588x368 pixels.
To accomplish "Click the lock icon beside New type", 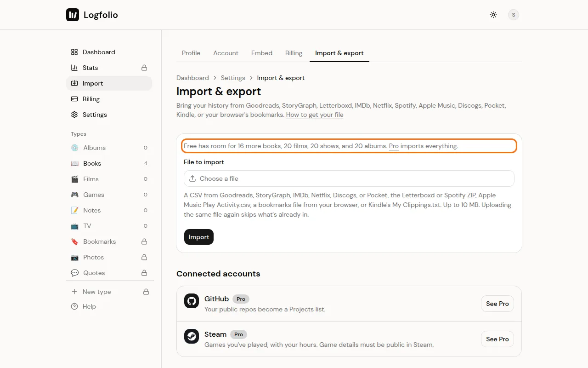I will click(x=146, y=292).
